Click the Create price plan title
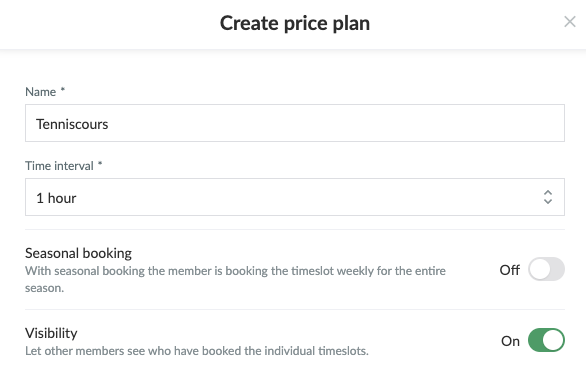This screenshot has width=586, height=377. [295, 23]
